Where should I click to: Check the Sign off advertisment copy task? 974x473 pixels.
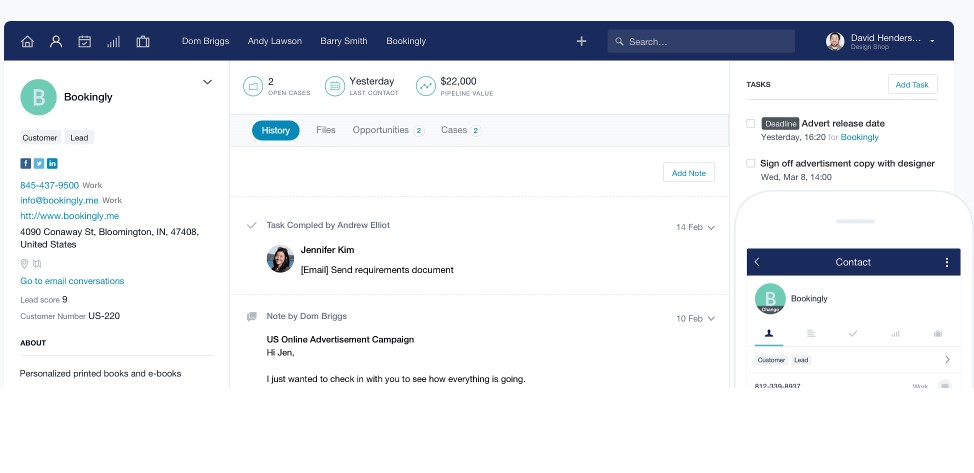pos(750,163)
